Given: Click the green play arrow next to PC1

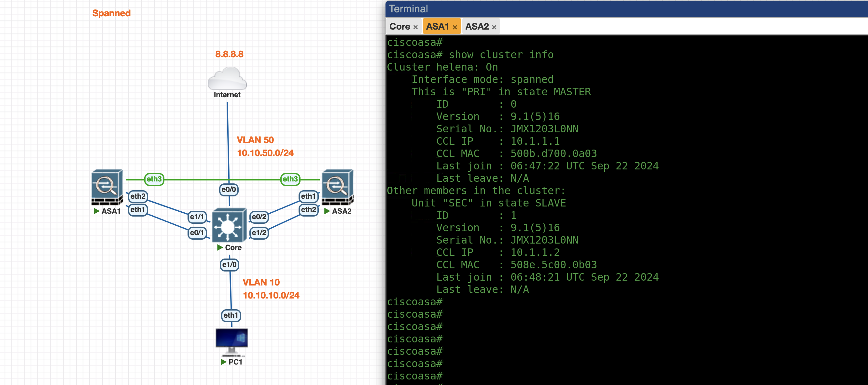Looking at the screenshot, I should (223, 362).
